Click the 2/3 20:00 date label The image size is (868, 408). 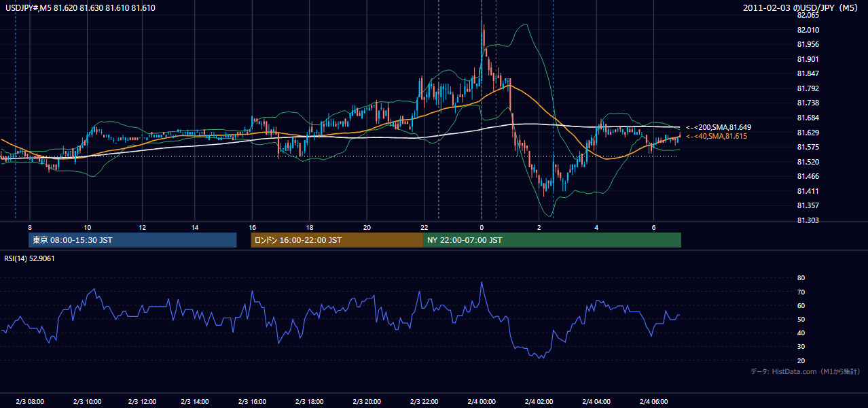pos(367,401)
